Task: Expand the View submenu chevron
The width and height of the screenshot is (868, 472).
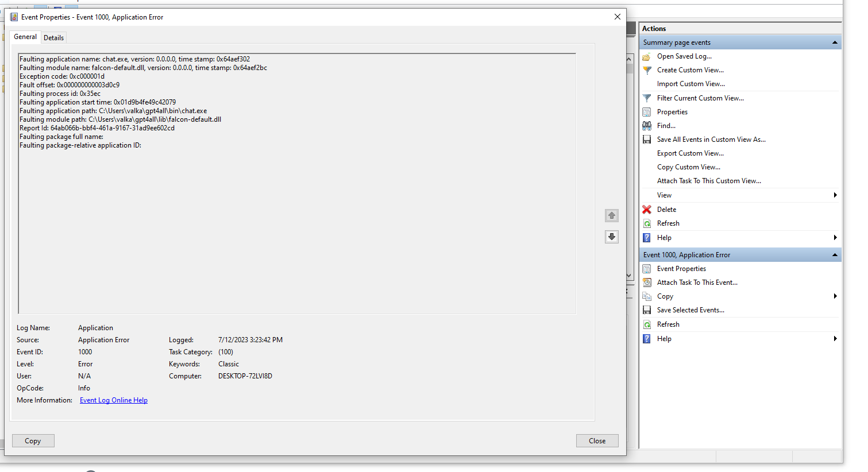Action: tap(836, 195)
